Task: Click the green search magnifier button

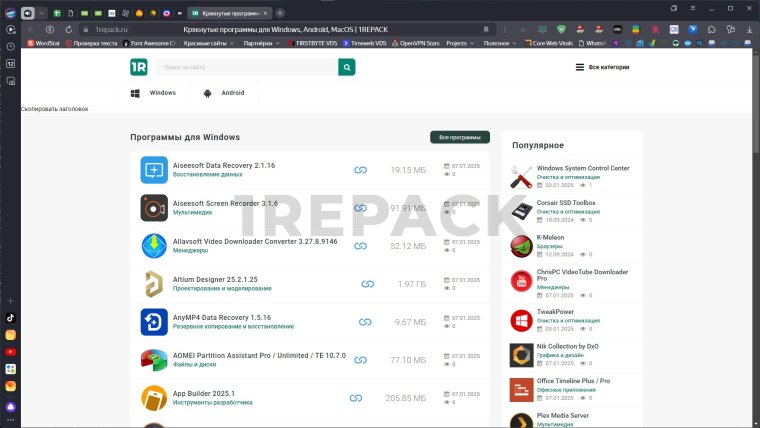Action: coord(347,67)
